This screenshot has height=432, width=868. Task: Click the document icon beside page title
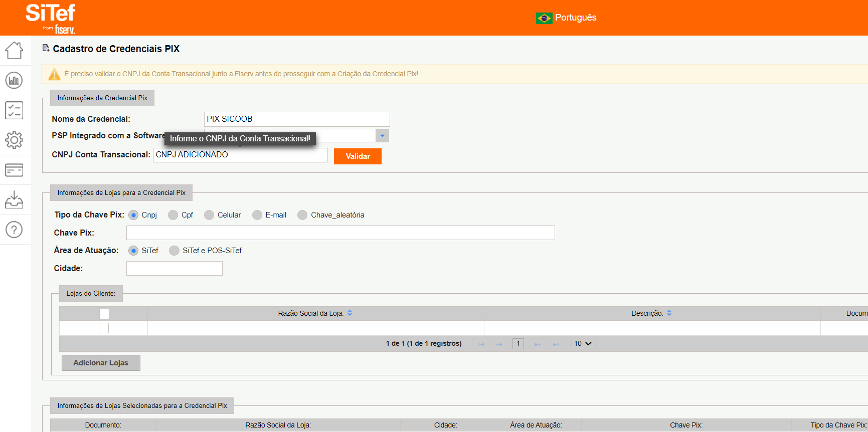click(46, 48)
